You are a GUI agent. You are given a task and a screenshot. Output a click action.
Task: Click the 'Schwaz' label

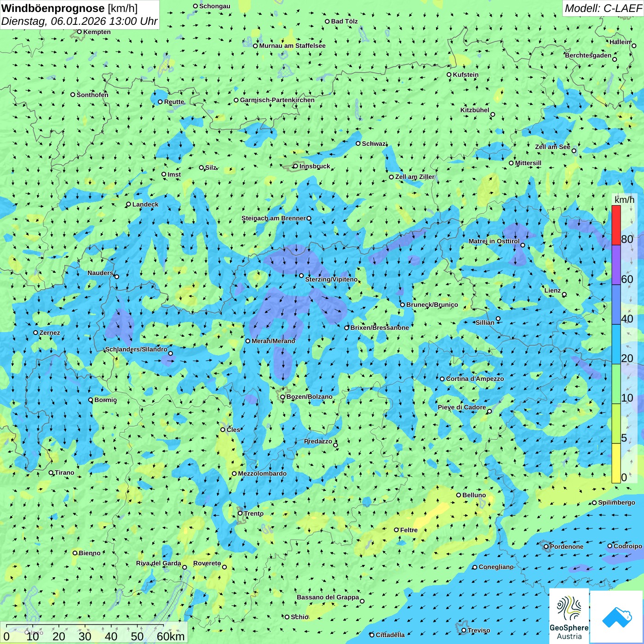(x=374, y=144)
